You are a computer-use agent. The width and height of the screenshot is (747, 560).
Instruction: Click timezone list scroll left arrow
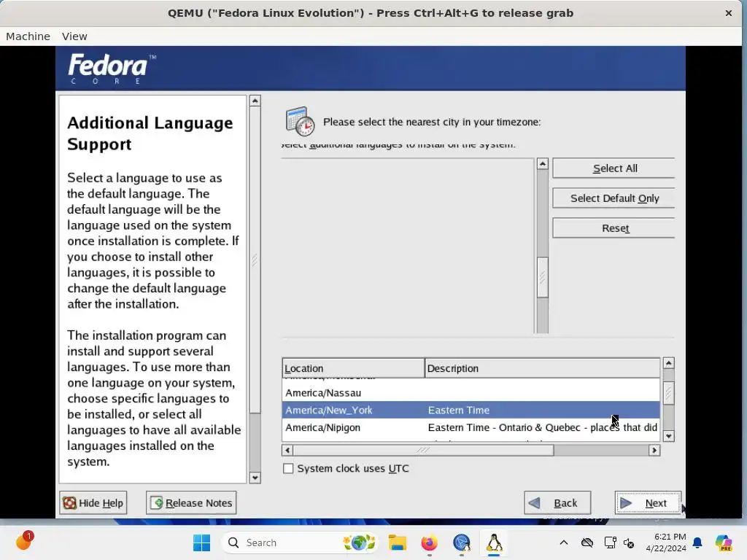click(287, 450)
